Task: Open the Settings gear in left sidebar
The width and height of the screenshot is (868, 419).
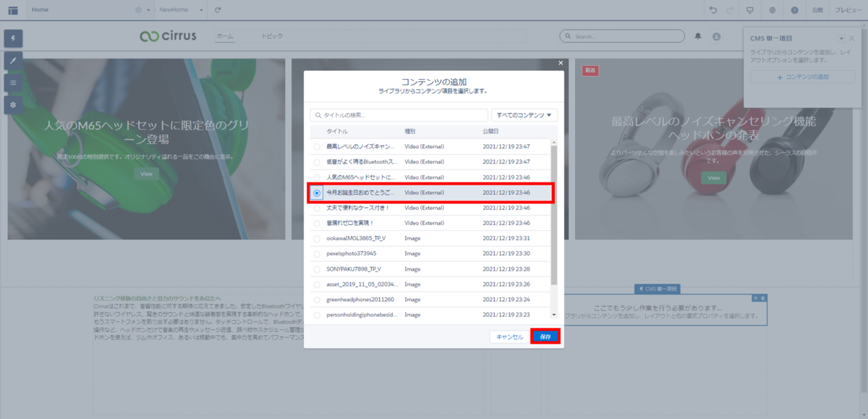Action: (13, 106)
